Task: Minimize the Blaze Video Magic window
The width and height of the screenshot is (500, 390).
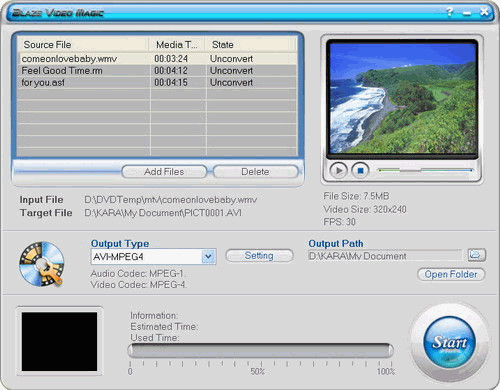Action: 467,13
